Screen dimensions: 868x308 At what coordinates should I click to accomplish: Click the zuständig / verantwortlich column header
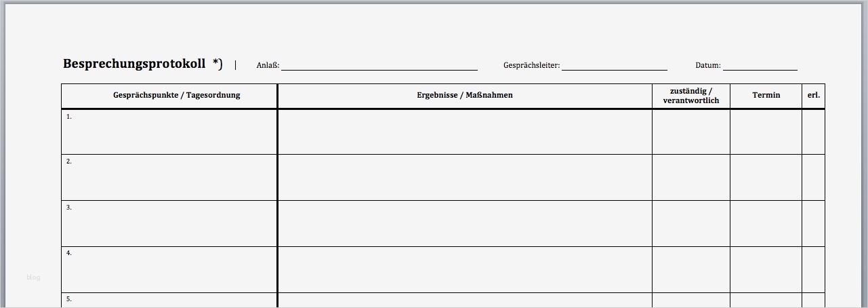691,96
